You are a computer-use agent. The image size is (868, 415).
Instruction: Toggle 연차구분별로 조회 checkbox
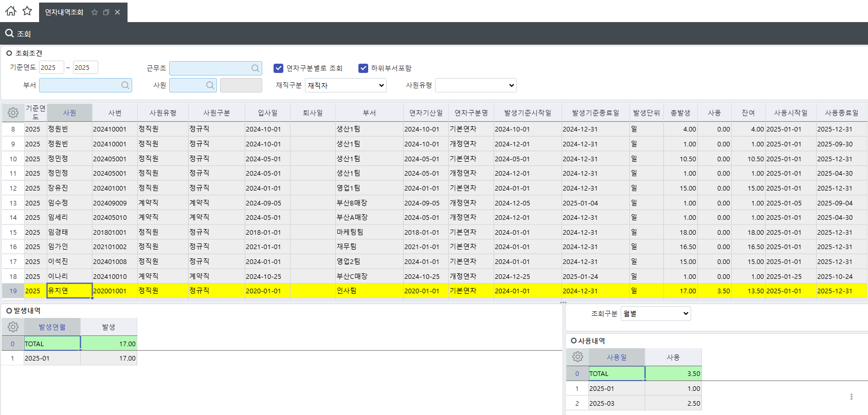coord(278,68)
